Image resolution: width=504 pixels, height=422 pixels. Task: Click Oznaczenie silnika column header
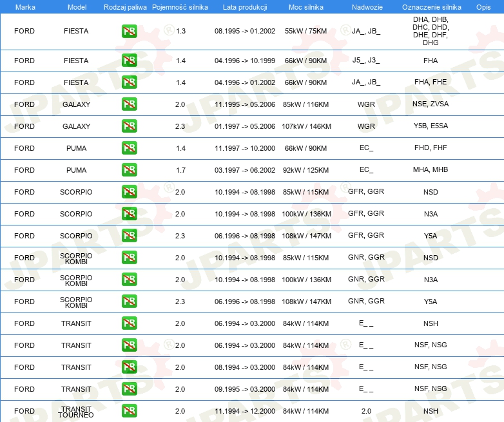coord(432,7)
